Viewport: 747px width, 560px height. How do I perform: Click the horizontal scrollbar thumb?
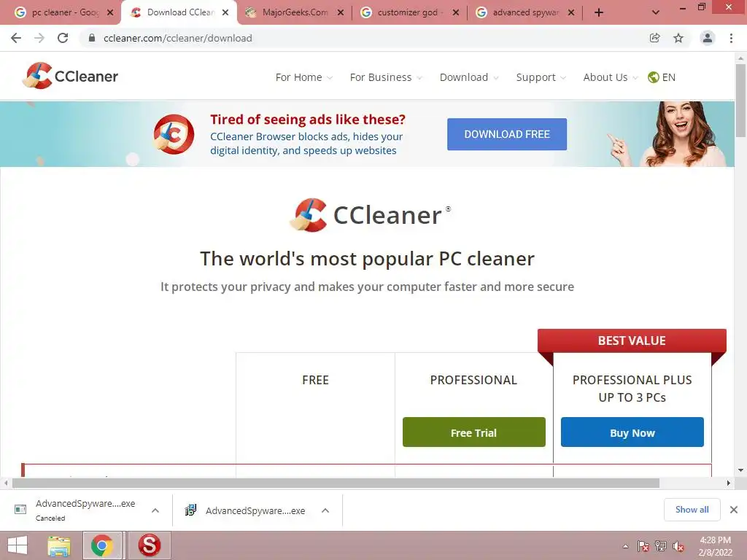click(x=336, y=483)
